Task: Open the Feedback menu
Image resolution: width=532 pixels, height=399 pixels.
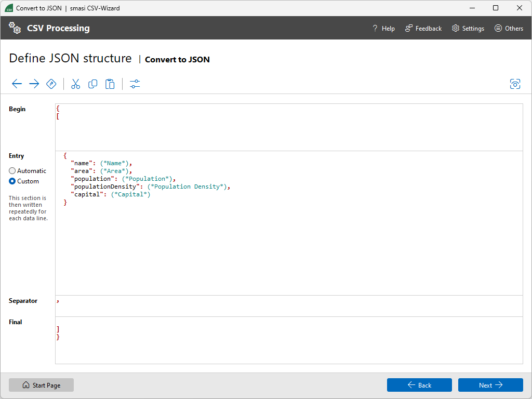Action: click(x=423, y=28)
